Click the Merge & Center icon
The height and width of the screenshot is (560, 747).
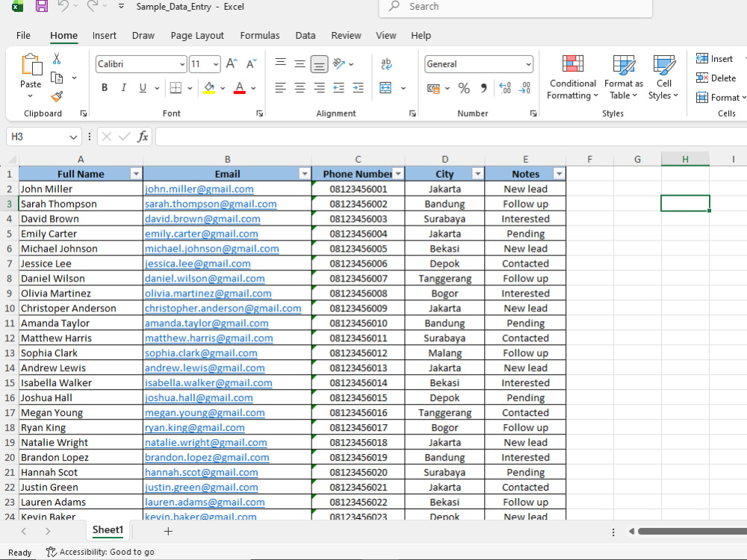(385, 87)
